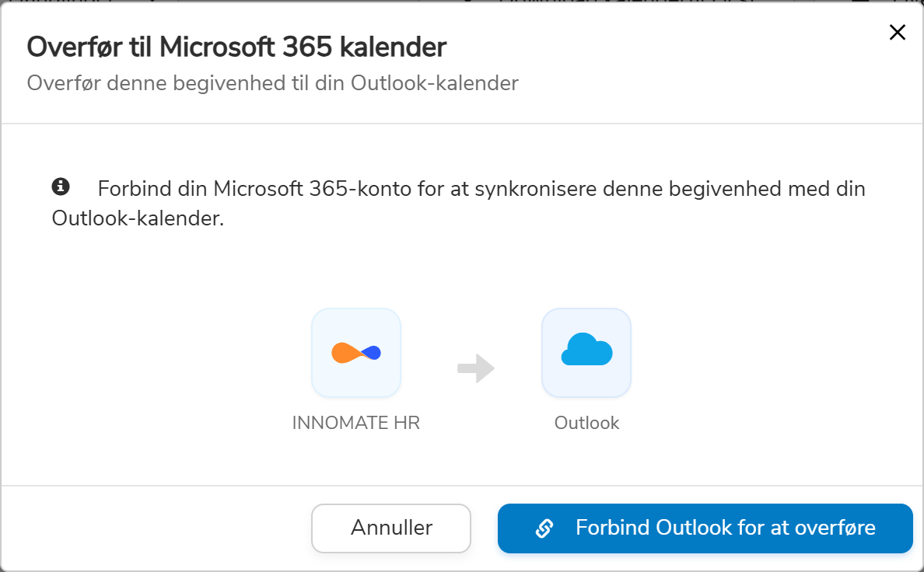Dismiss the dialog with the X
Image resolution: width=924 pixels, height=572 pixels.
(x=897, y=33)
